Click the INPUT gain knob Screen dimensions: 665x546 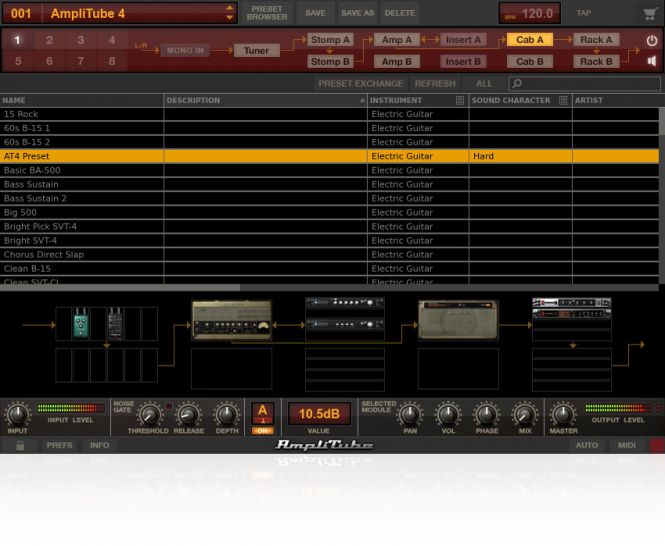pyautogui.click(x=17, y=414)
